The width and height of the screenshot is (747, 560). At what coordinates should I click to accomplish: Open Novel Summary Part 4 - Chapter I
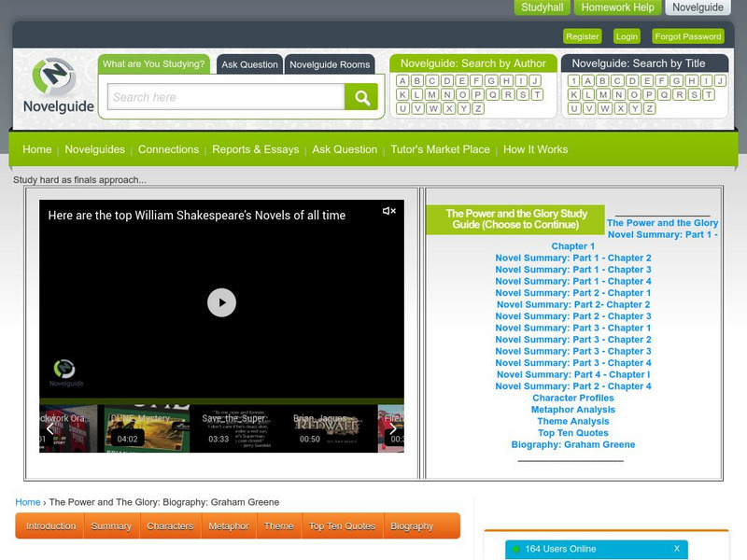573,375
